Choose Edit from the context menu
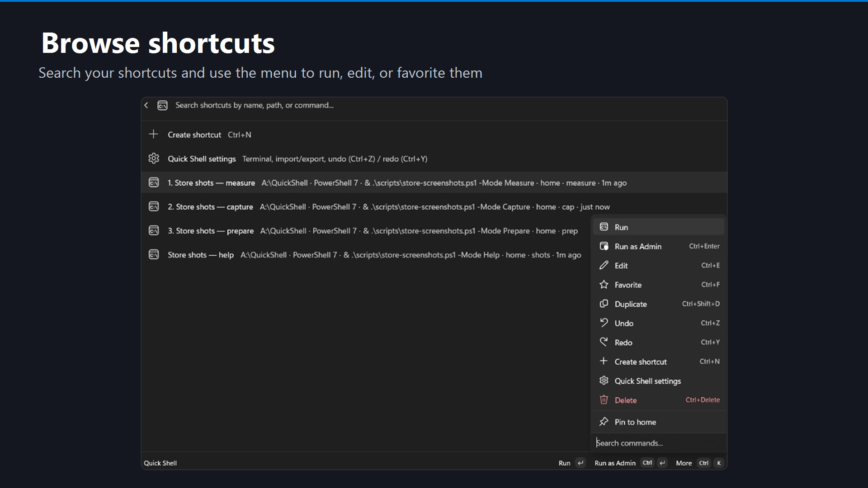Screen dimensions: 868x488 [659, 265]
